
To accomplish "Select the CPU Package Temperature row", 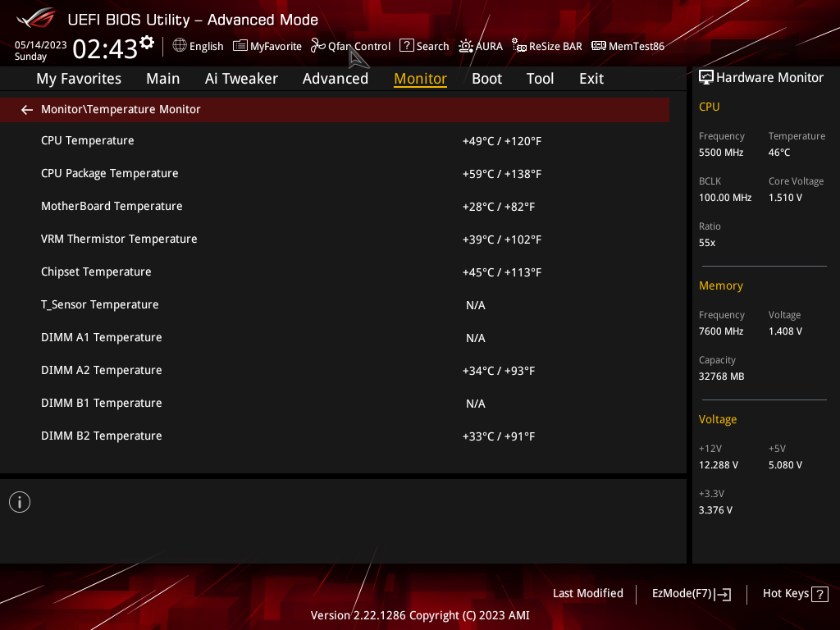I will 335,174.
